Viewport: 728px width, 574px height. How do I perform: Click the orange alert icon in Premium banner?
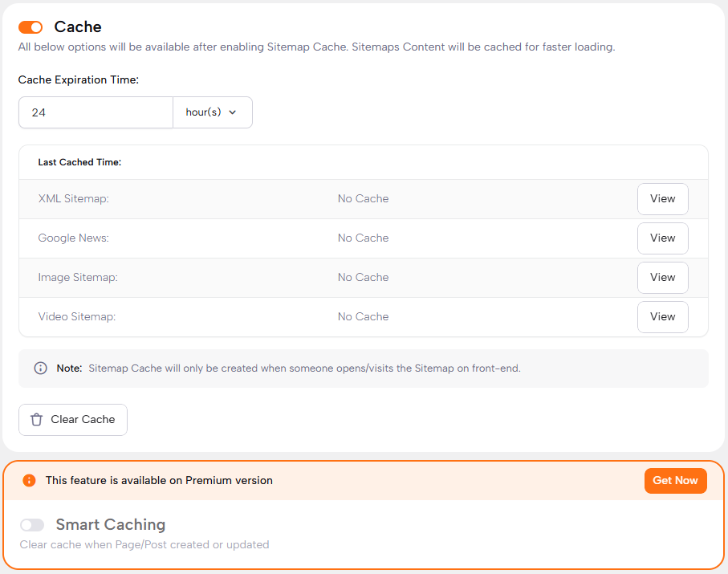pyautogui.click(x=30, y=481)
